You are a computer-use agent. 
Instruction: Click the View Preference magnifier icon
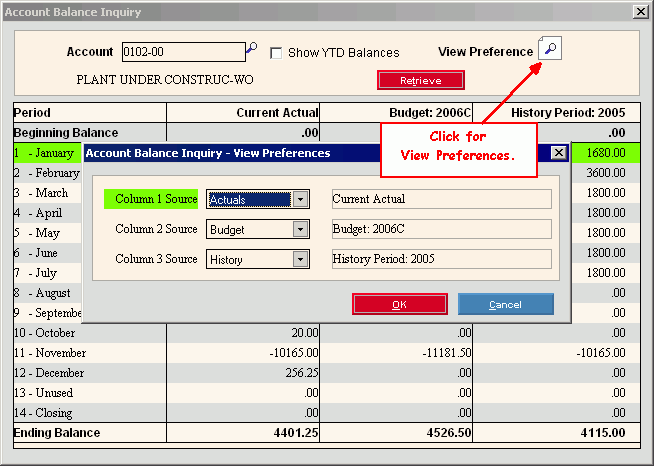[x=549, y=49]
